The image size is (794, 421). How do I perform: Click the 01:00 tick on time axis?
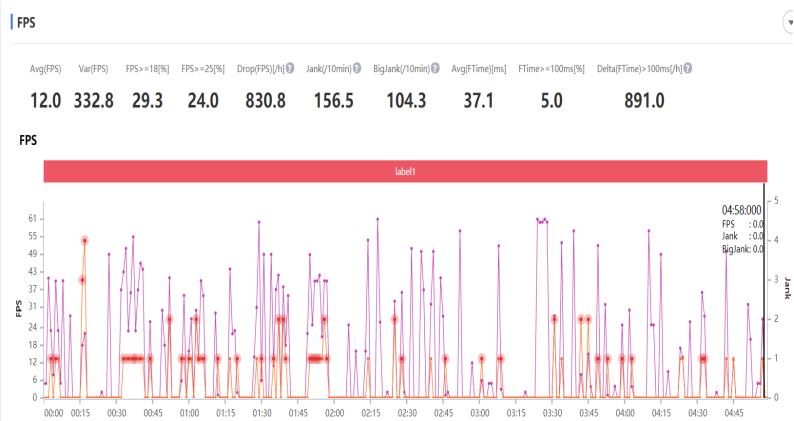click(189, 413)
